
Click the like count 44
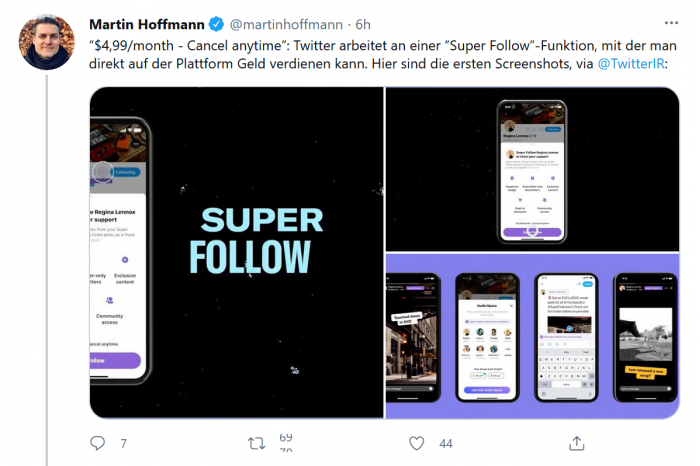pyautogui.click(x=446, y=443)
